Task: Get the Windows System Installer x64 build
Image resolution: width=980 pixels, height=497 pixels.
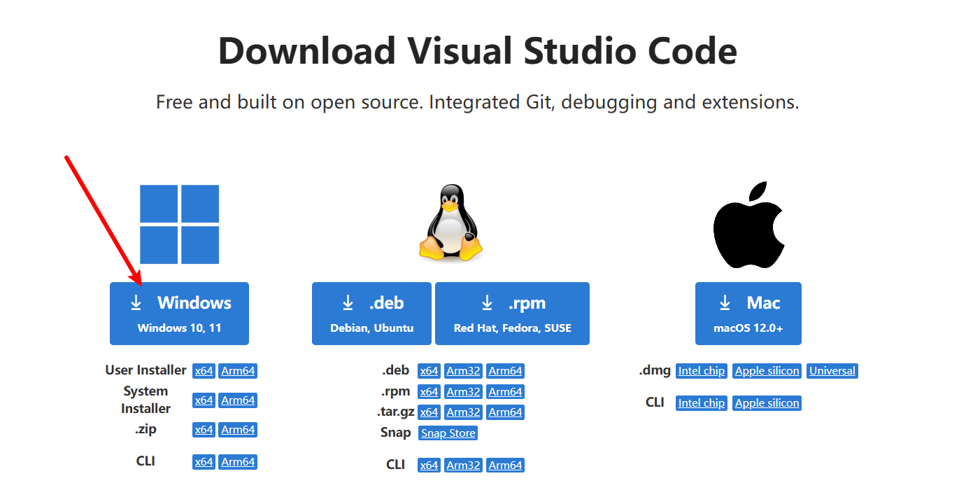Action: click(x=204, y=400)
